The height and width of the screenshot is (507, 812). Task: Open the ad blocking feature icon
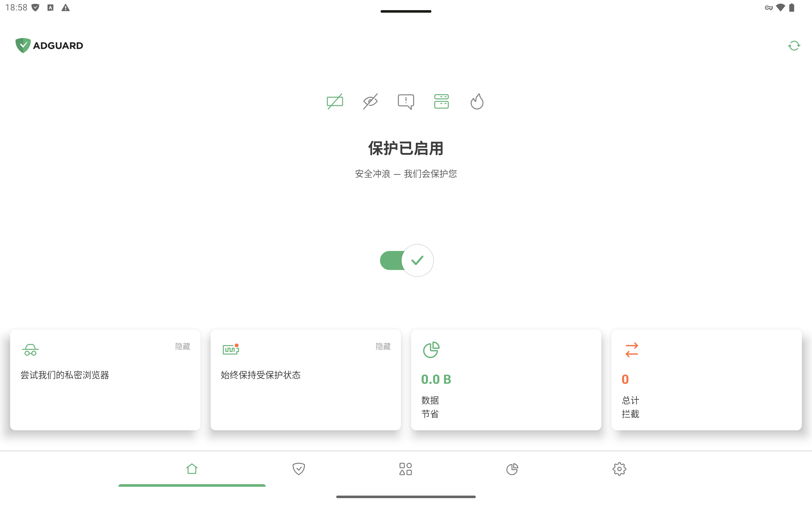pyautogui.click(x=335, y=101)
